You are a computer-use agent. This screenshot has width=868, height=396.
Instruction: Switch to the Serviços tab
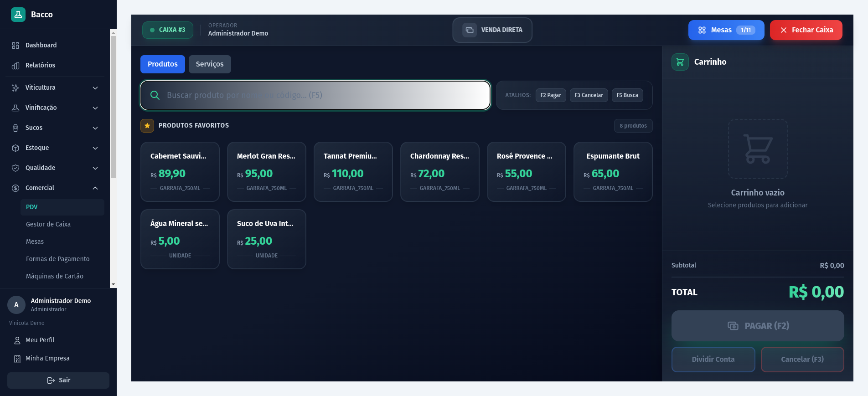pyautogui.click(x=210, y=64)
